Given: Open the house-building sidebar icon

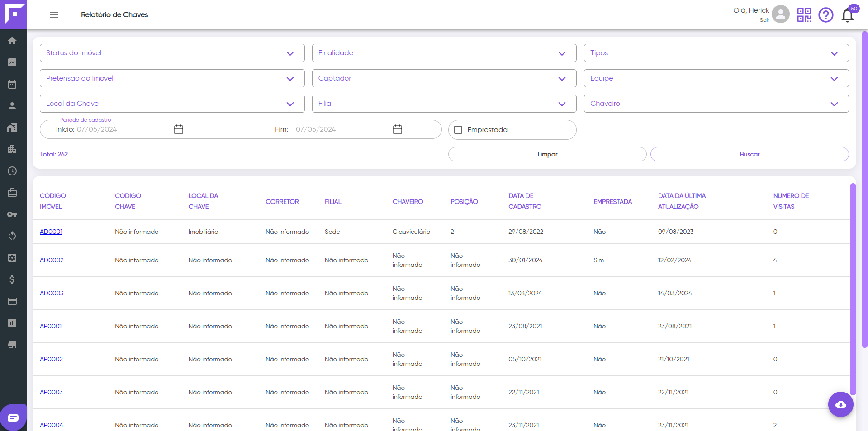Looking at the screenshot, I should click(x=12, y=128).
